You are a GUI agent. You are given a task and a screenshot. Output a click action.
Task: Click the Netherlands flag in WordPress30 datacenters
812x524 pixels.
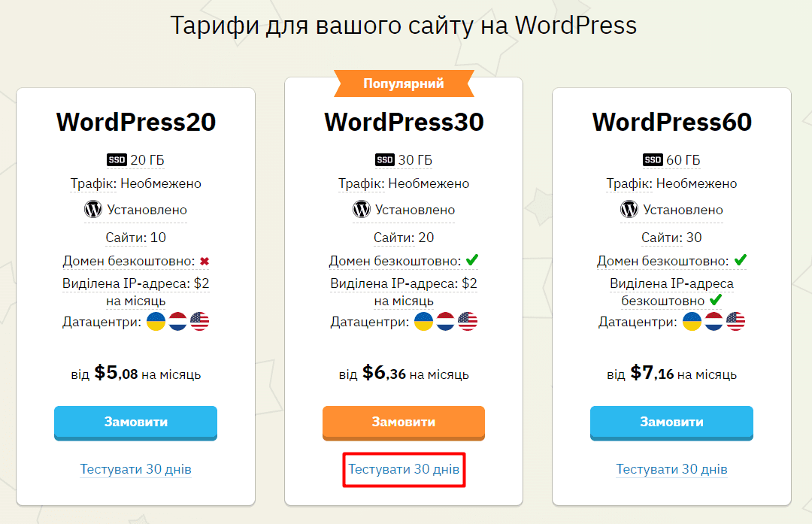coord(445,321)
